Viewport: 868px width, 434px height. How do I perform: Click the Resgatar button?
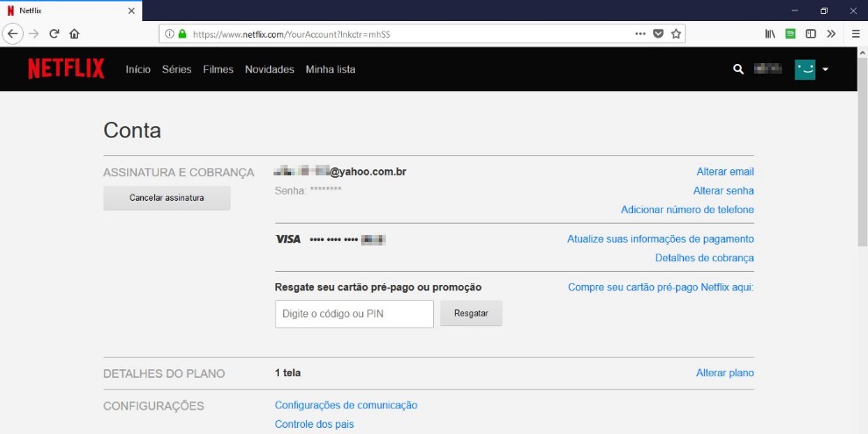471,313
